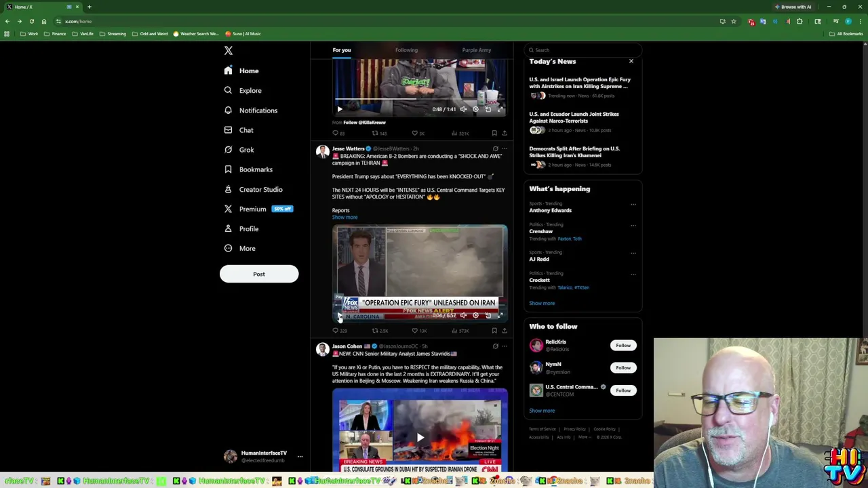Viewport: 868px width, 488px height.
Task: Switch to the For you tab
Action: coord(342,50)
